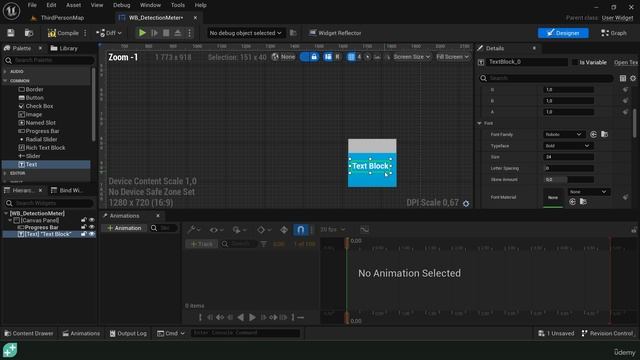
Task: Compile the widget blueprint
Action: coord(63,33)
